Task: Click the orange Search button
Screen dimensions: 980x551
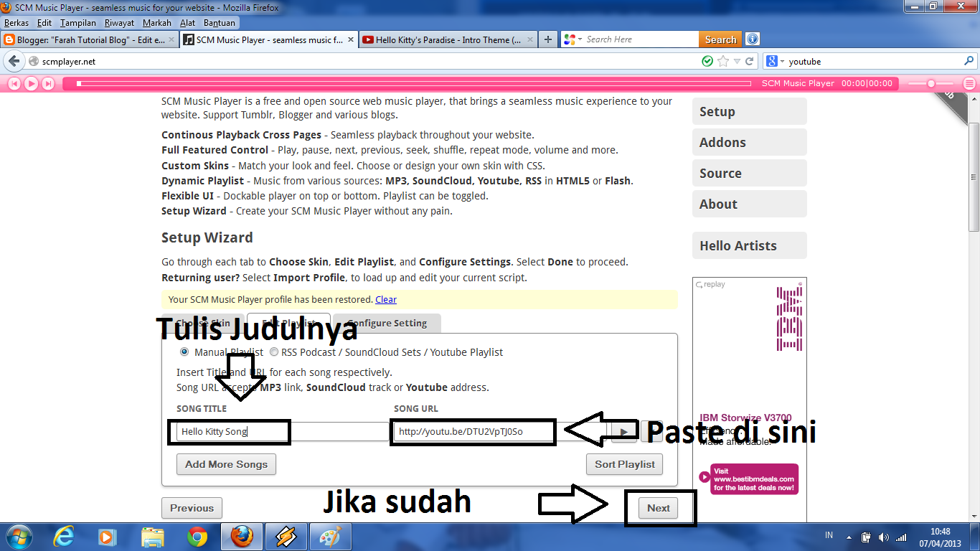Action: [x=720, y=39]
